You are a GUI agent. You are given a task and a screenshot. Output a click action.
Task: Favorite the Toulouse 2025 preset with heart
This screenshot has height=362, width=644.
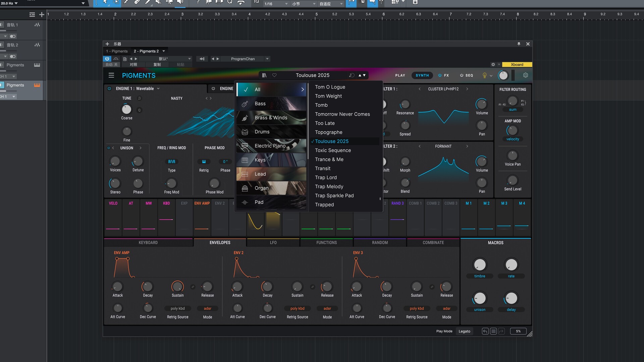[274, 75]
